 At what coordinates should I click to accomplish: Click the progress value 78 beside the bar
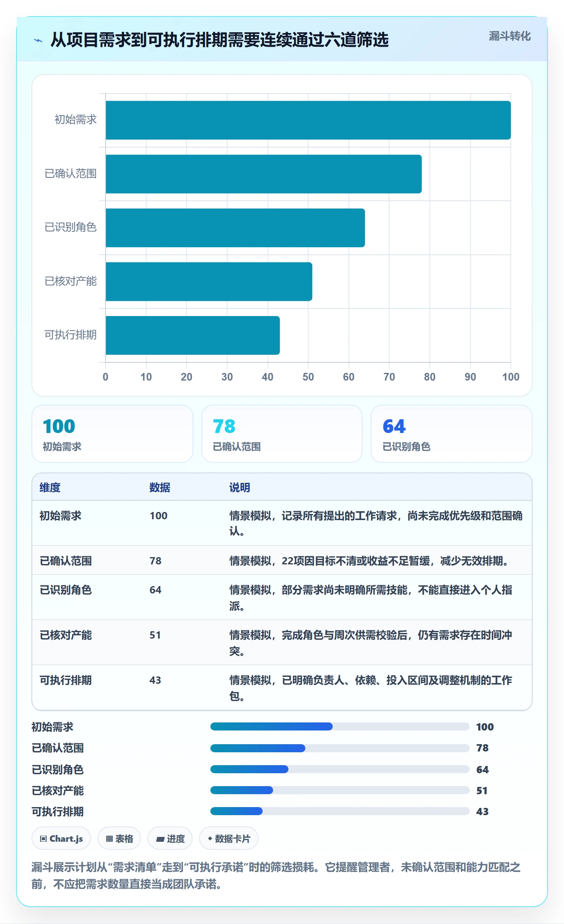pos(483,748)
